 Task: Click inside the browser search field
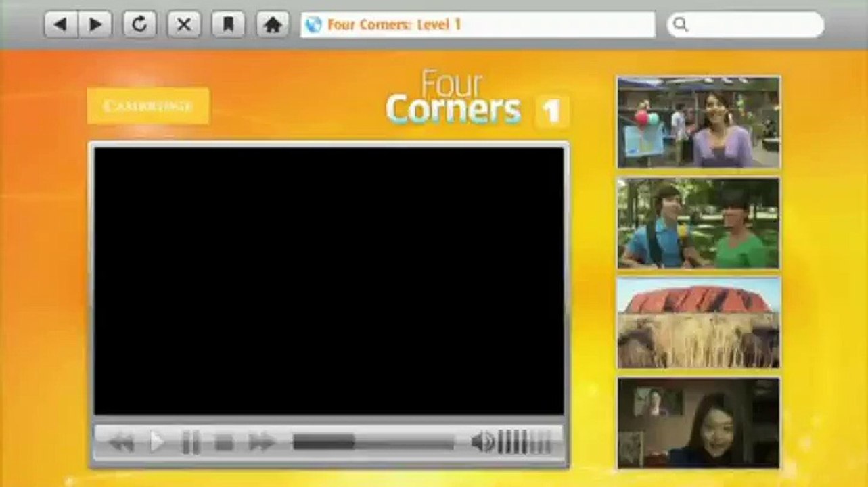[x=746, y=25]
